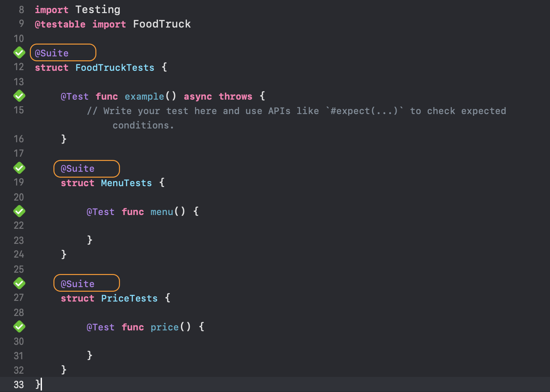Click line number 33 in the gutter

click(19, 384)
